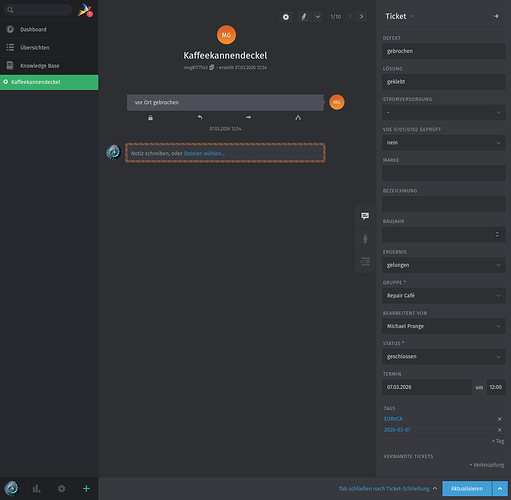Remove the 2026-03-07 tag

pos(500,430)
